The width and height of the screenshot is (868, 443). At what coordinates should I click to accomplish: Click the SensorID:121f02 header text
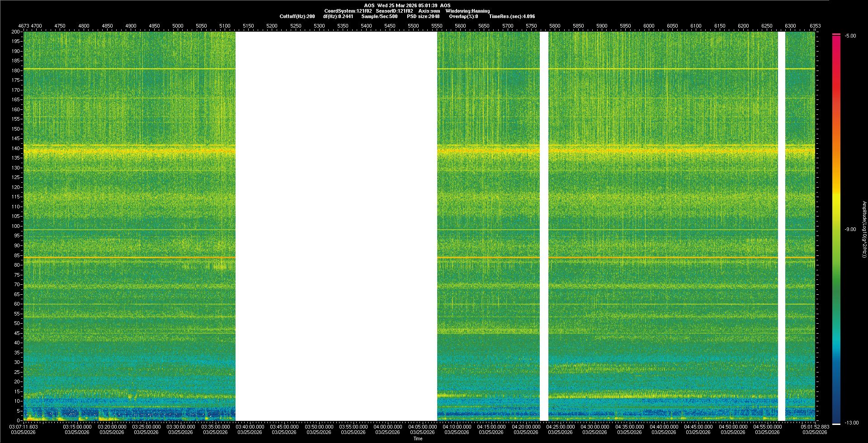click(394, 11)
